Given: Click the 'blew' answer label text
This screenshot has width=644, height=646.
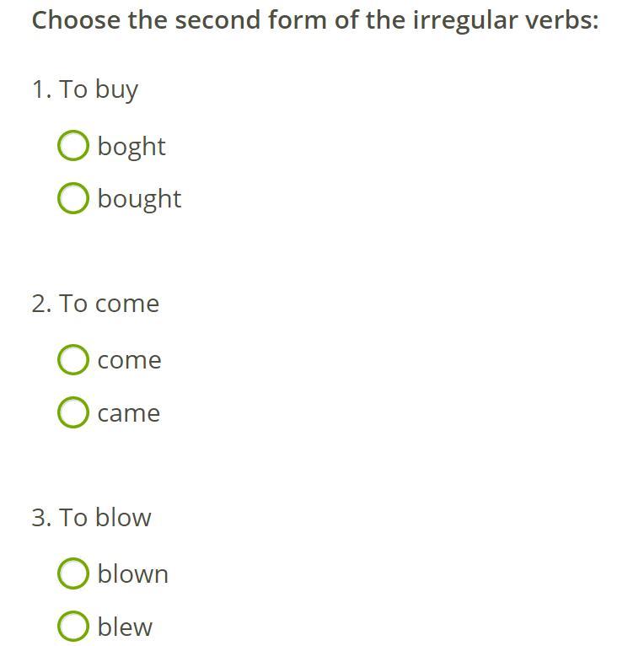Looking at the screenshot, I should [125, 627].
